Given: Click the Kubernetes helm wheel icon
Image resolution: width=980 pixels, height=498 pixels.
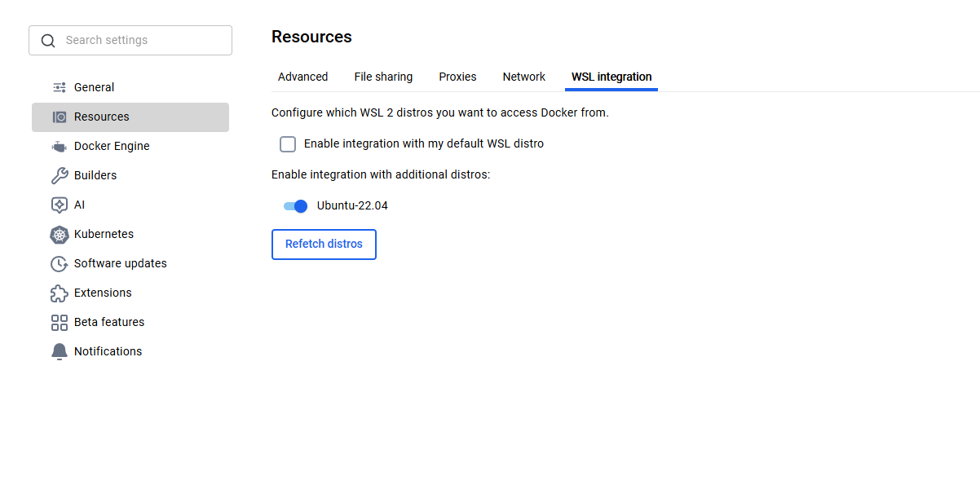Looking at the screenshot, I should pos(60,235).
